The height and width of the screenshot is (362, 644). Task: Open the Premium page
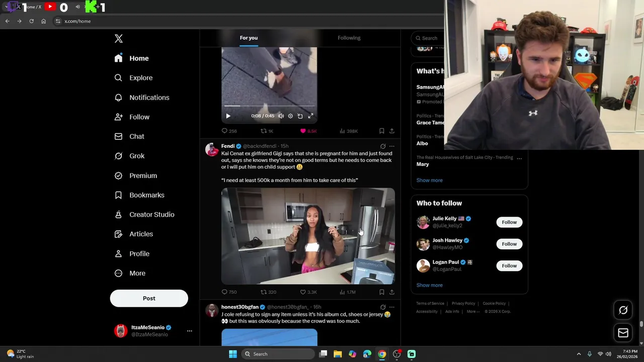135,175
